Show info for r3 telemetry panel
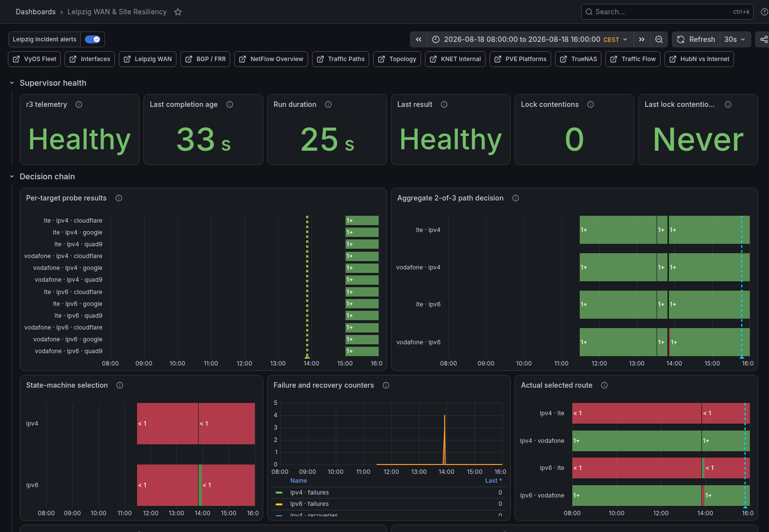This screenshot has height=532, width=769. pos(79,104)
